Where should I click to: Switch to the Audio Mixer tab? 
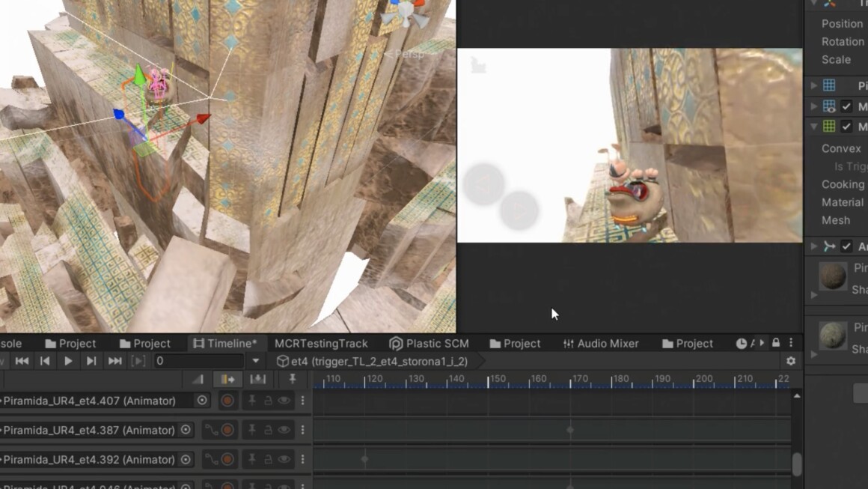click(600, 343)
